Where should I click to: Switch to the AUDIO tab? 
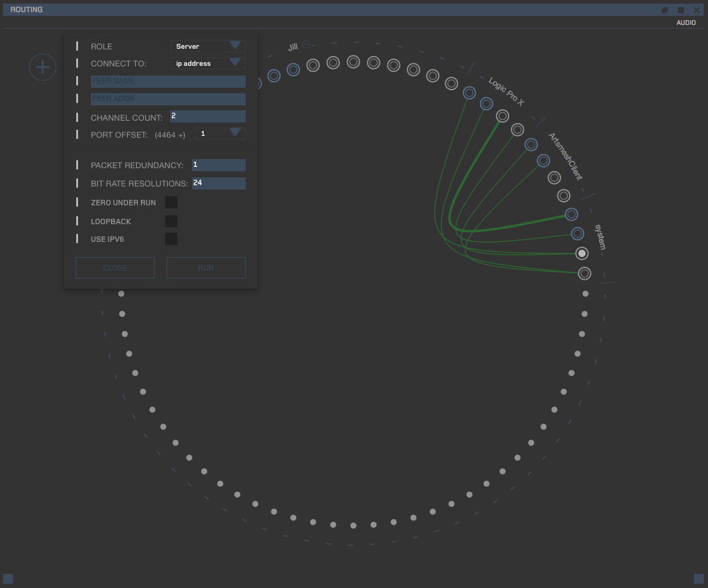[x=686, y=23]
